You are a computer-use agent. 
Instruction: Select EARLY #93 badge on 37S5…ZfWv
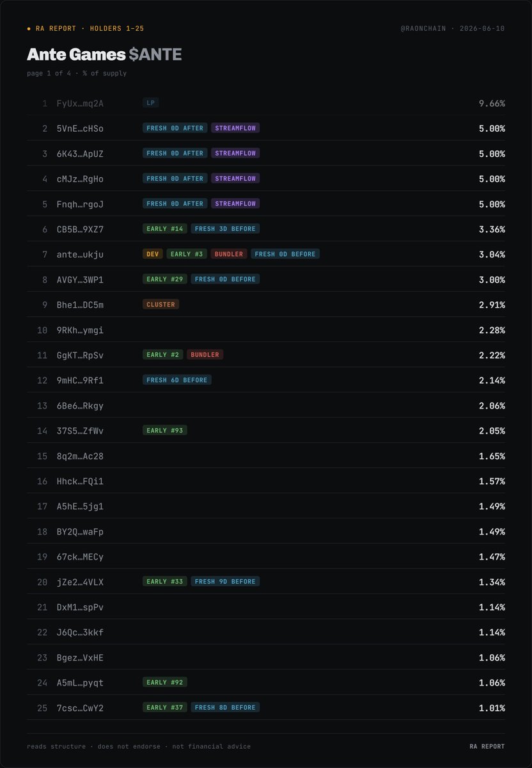(165, 431)
